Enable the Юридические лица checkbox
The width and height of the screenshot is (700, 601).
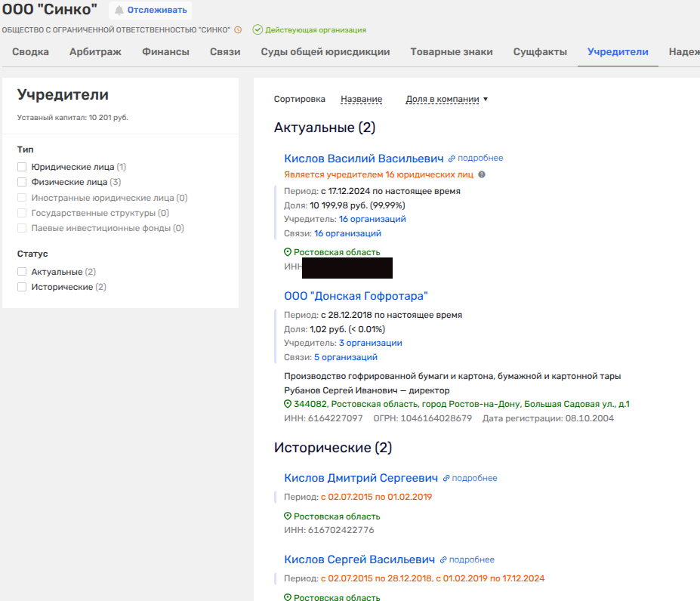pos(22,167)
